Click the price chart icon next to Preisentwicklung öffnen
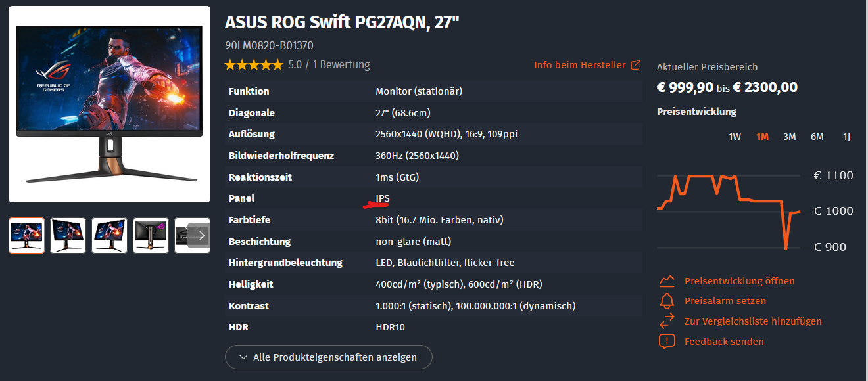This screenshot has height=381, width=868. pyautogui.click(x=667, y=281)
